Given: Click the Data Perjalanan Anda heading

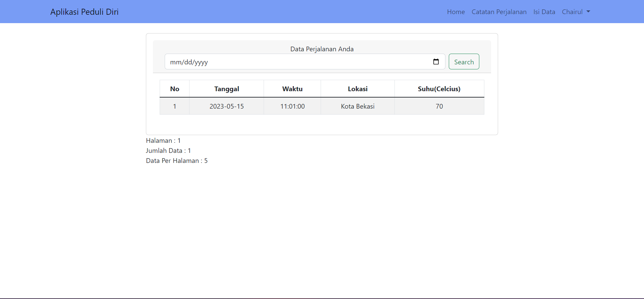Looking at the screenshot, I should coord(322,49).
